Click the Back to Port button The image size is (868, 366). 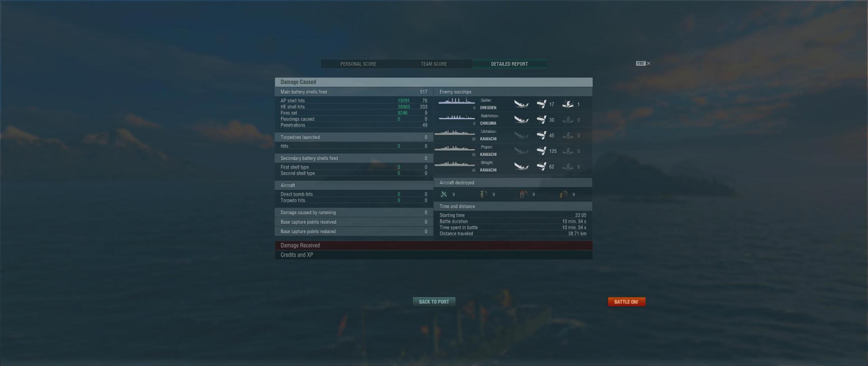434,302
